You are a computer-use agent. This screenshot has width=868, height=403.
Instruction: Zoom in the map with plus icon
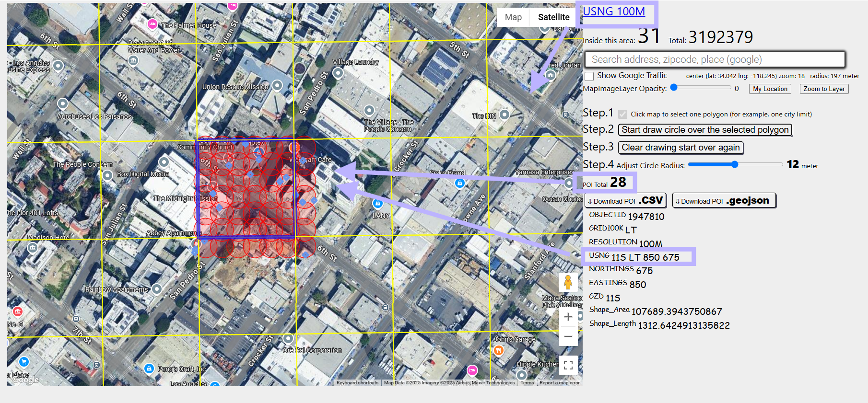(x=568, y=317)
